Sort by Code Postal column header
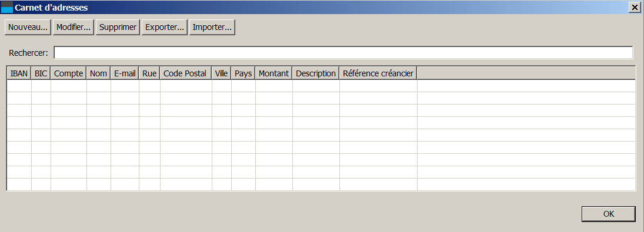Image resolution: width=644 pixels, height=232 pixels. [x=186, y=73]
